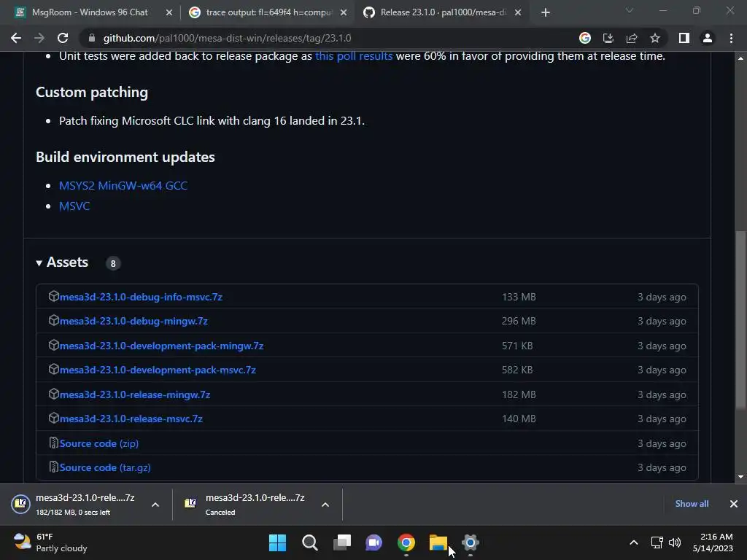The height and width of the screenshot is (560, 747).
Task: Share this page using the share icon
Action: click(x=632, y=38)
